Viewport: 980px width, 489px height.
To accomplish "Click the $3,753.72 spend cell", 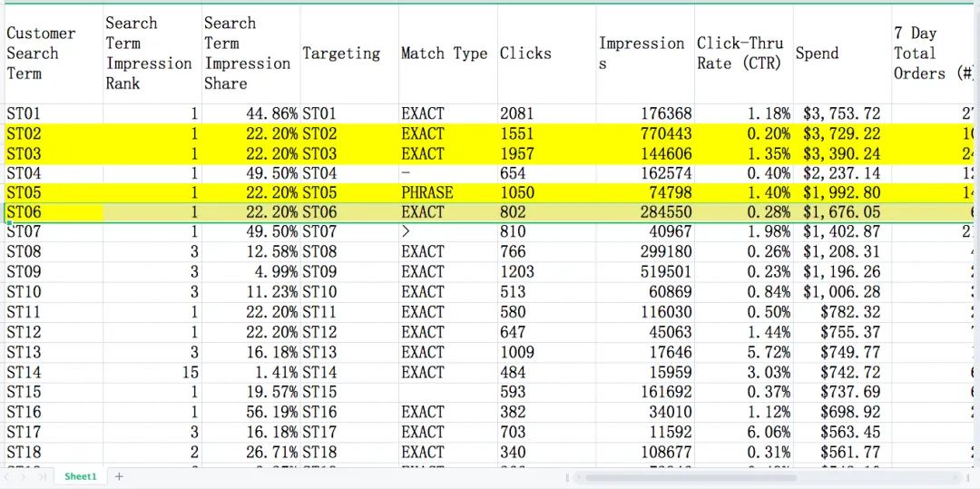I will coord(841,113).
